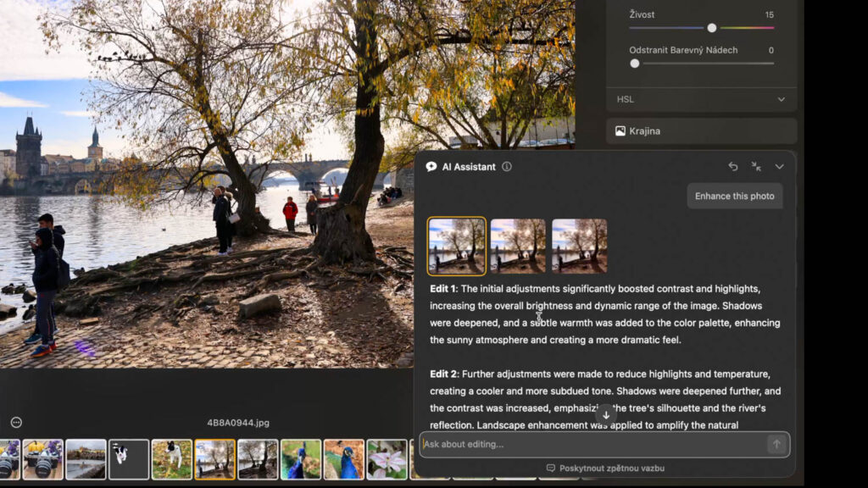Click the Edit 2 description label
Image resolution: width=868 pixels, height=488 pixels.
coord(444,374)
